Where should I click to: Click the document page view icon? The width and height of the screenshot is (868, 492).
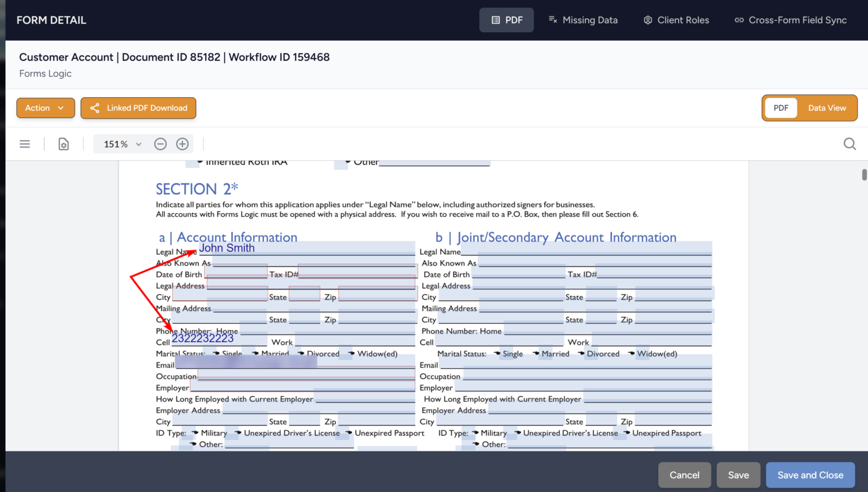pyautogui.click(x=64, y=144)
